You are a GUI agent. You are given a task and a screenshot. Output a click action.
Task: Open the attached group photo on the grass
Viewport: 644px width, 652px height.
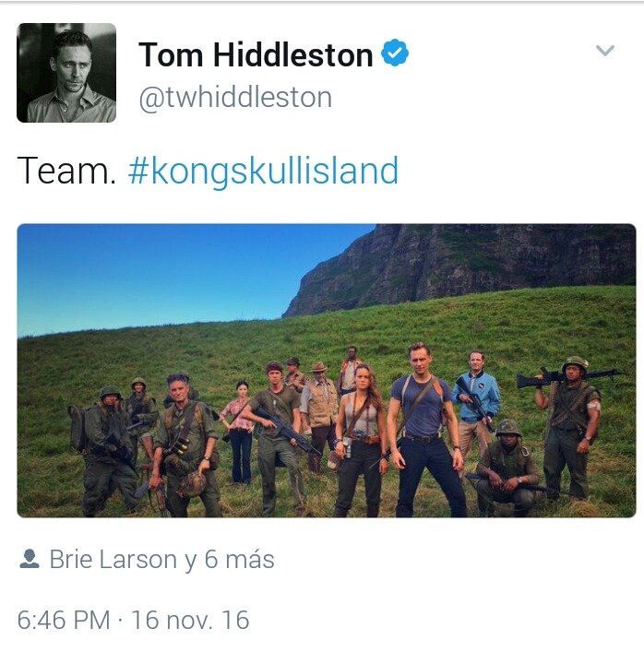[327, 371]
